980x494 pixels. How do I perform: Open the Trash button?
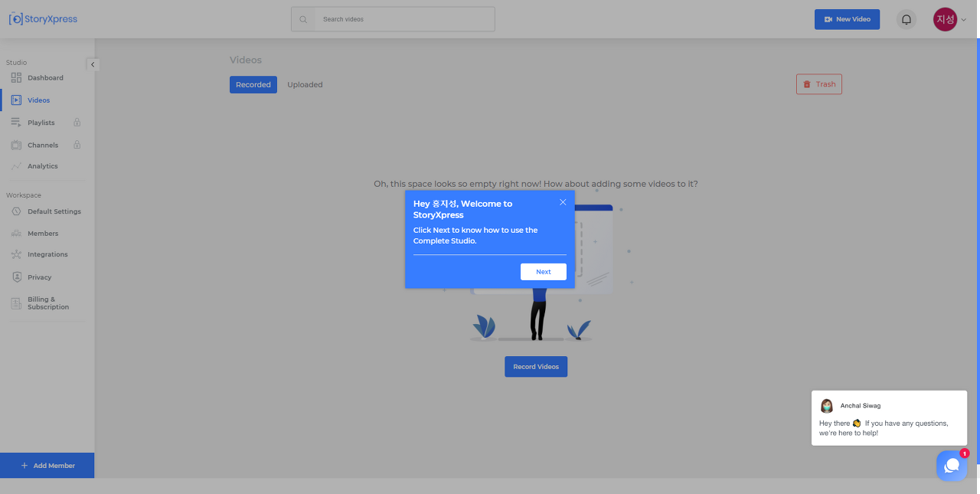(x=819, y=84)
